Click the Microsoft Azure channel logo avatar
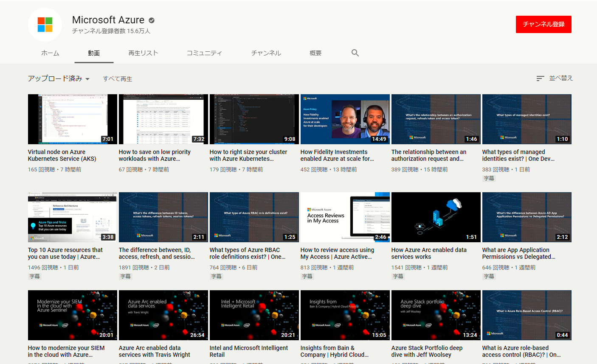The height and width of the screenshot is (364, 597). [45, 25]
